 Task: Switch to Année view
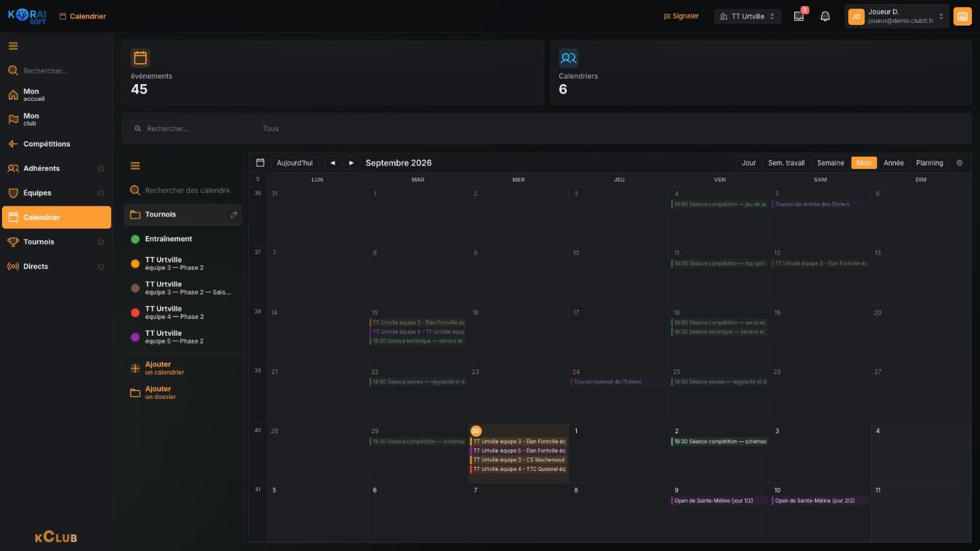(x=893, y=163)
